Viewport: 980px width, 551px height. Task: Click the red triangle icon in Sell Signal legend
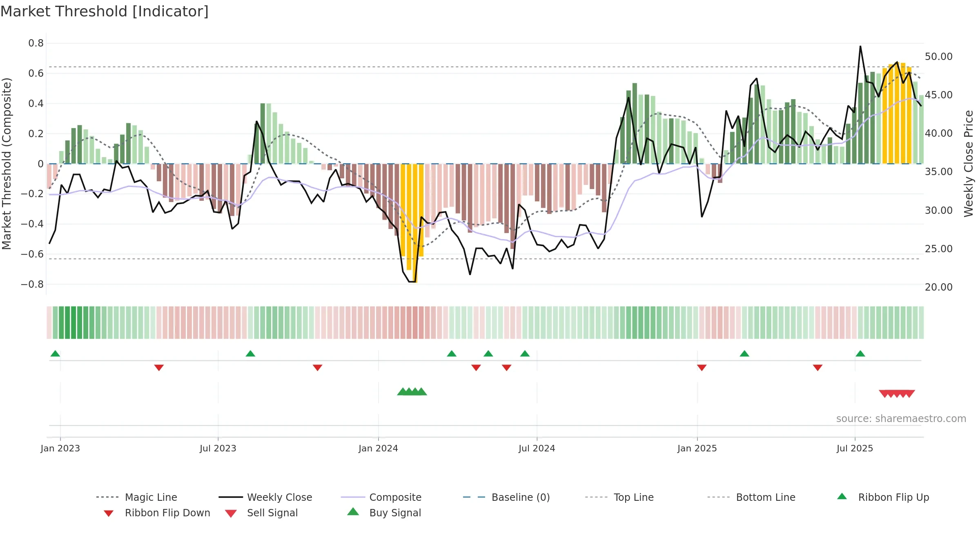(x=231, y=513)
